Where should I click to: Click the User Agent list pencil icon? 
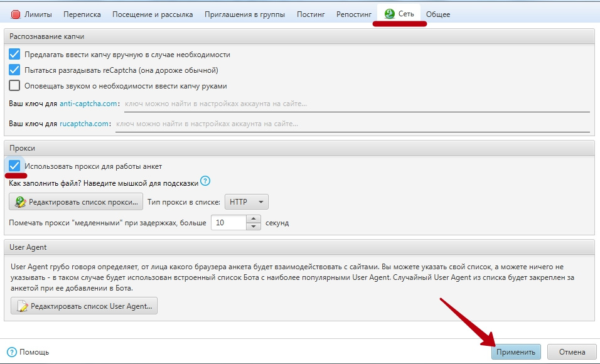click(23, 306)
